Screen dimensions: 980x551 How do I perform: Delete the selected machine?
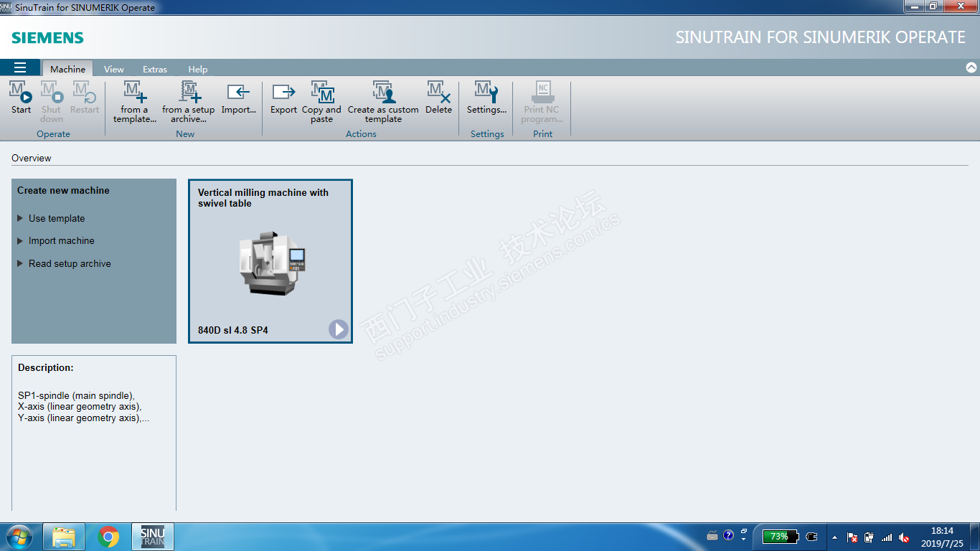pyautogui.click(x=438, y=98)
